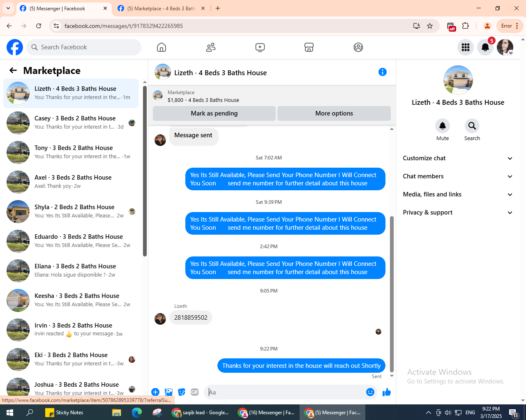The image size is (526, 420).
Task: Open the Eliana 3 Beds 2 Baths conversation
Action: pyautogui.click(x=71, y=271)
